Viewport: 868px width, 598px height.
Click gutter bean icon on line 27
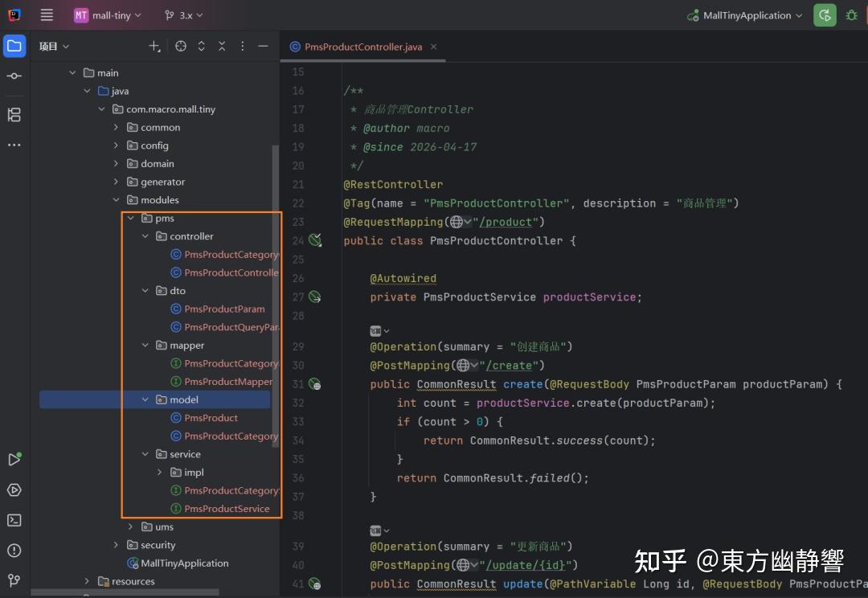pos(315,297)
